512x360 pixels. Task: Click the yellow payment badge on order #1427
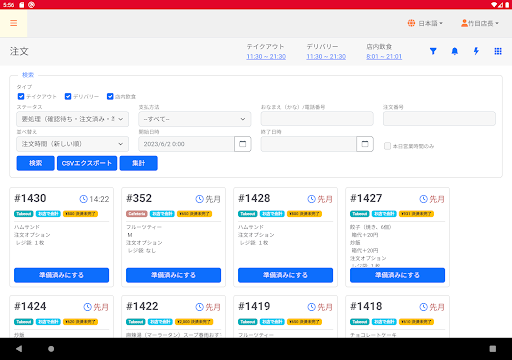tap(416, 214)
